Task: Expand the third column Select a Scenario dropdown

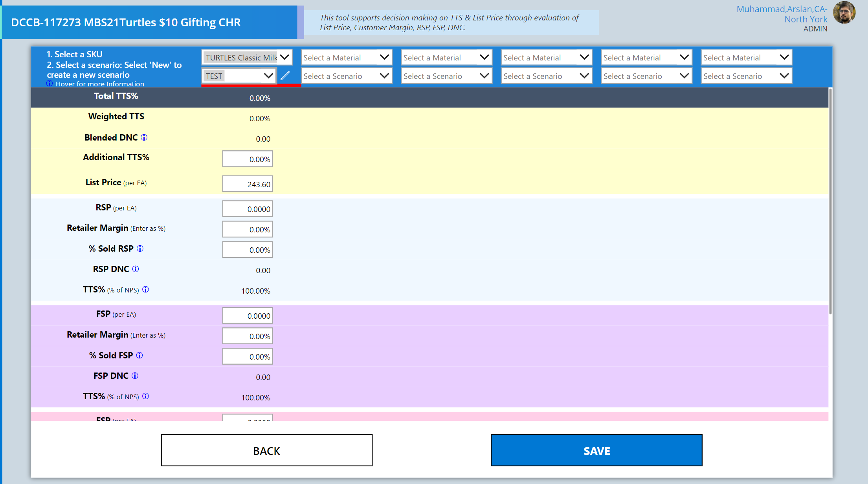Action: (x=446, y=76)
